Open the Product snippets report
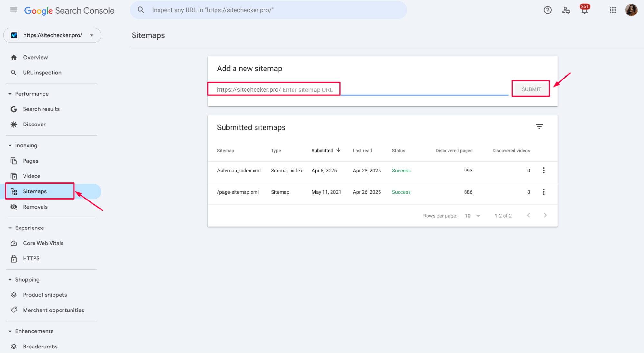 [45, 295]
